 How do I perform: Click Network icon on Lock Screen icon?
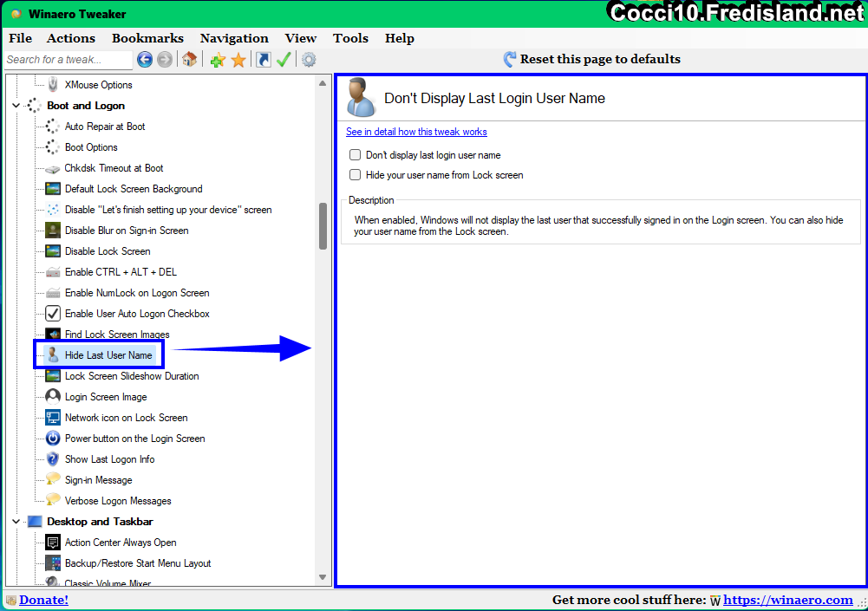coord(53,418)
